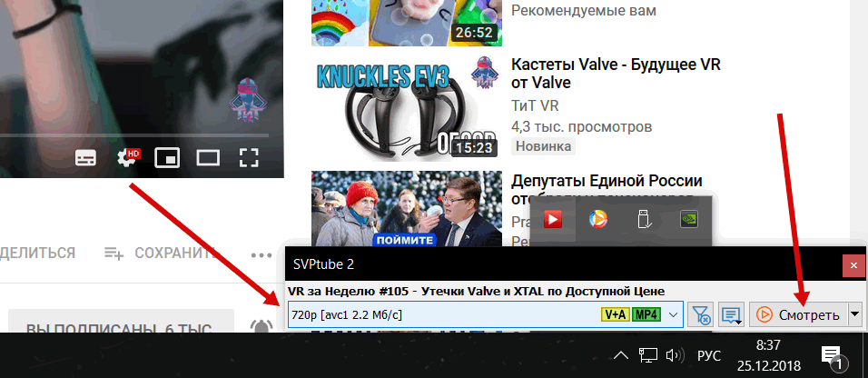Click the notification bell next to subscribe

(261, 327)
